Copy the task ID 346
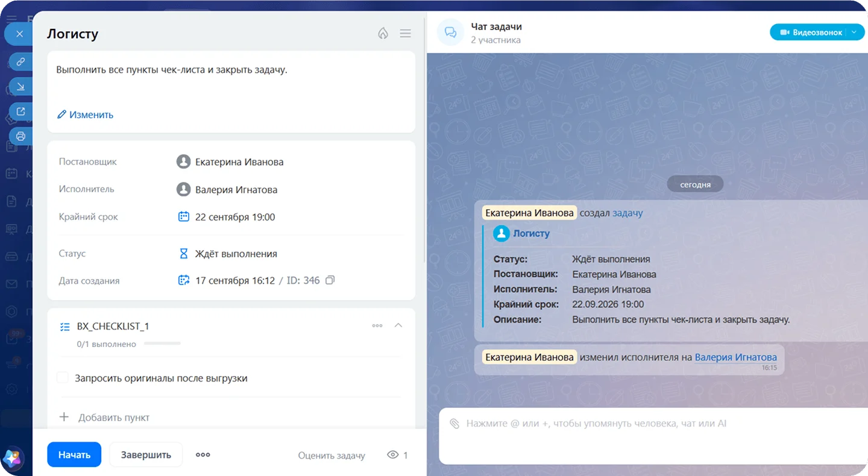 click(330, 280)
